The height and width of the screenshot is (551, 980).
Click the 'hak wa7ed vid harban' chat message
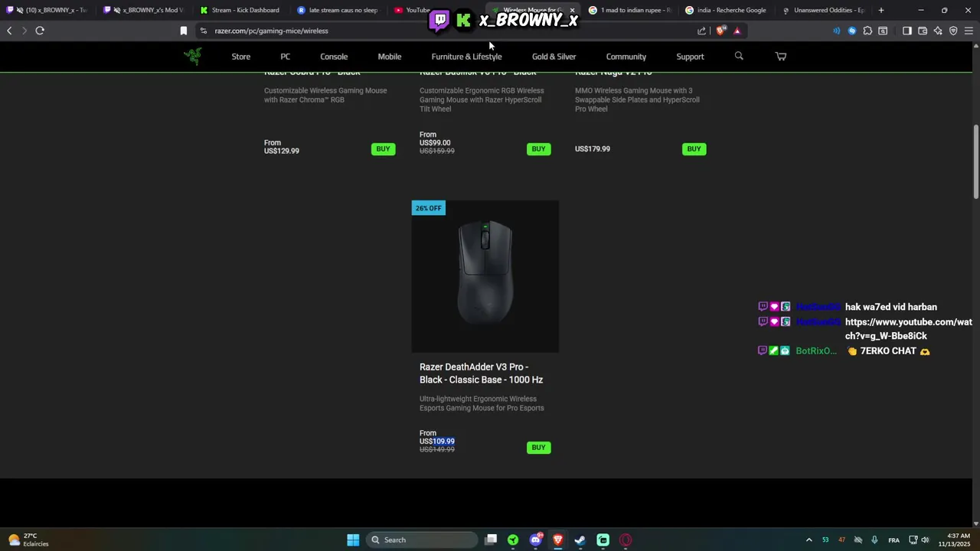point(891,307)
